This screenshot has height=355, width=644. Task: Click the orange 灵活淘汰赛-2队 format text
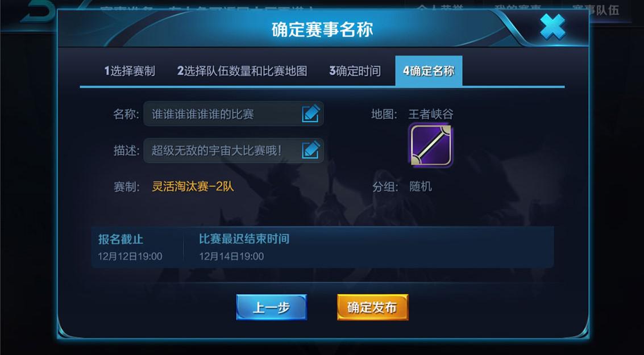(193, 187)
